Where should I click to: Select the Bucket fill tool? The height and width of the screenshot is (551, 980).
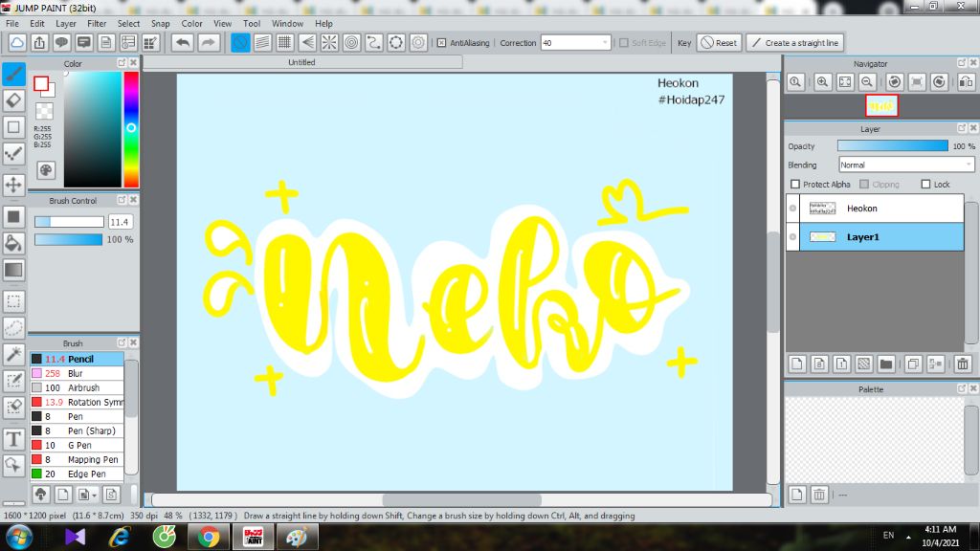13,243
